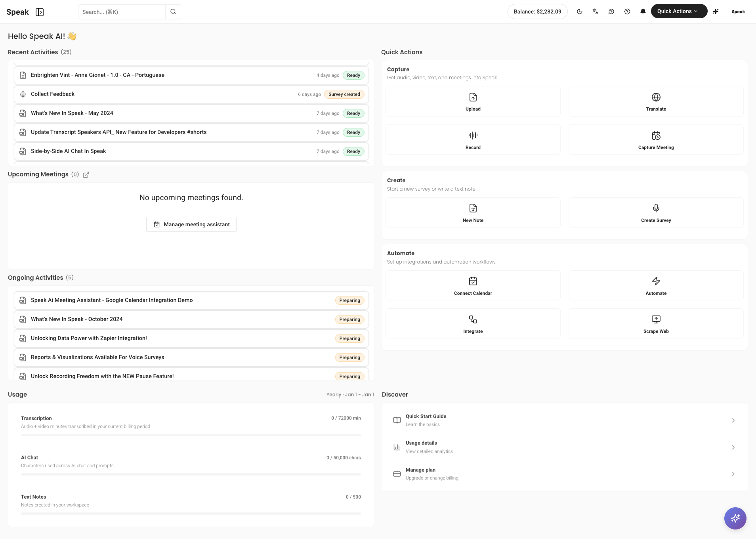Click the 0 / 50,000 chars value

[344, 458]
